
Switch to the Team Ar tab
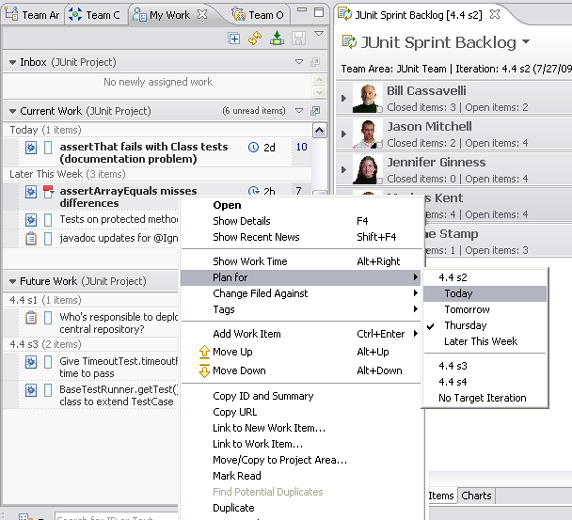[x=33, y=15]
